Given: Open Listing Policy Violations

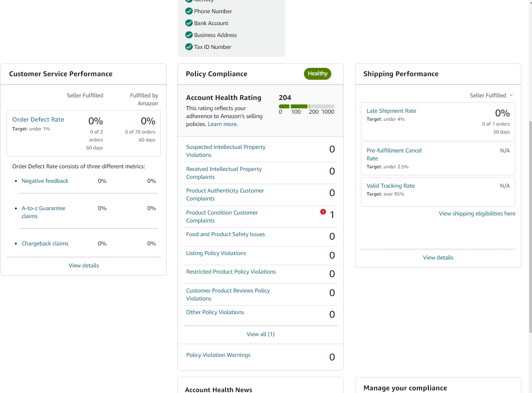Looking at the screenshot, I should (x=216, y=253).
